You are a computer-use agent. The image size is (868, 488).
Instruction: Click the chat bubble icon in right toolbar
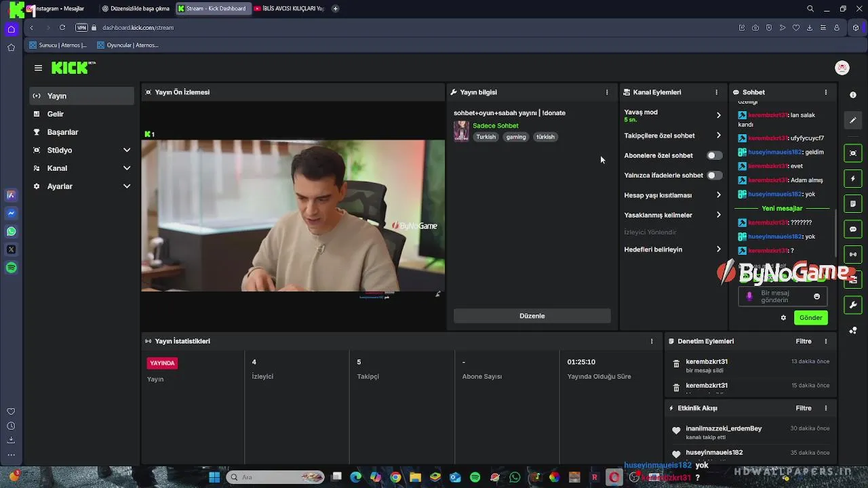pyautogui.click(x=853, y=229)
